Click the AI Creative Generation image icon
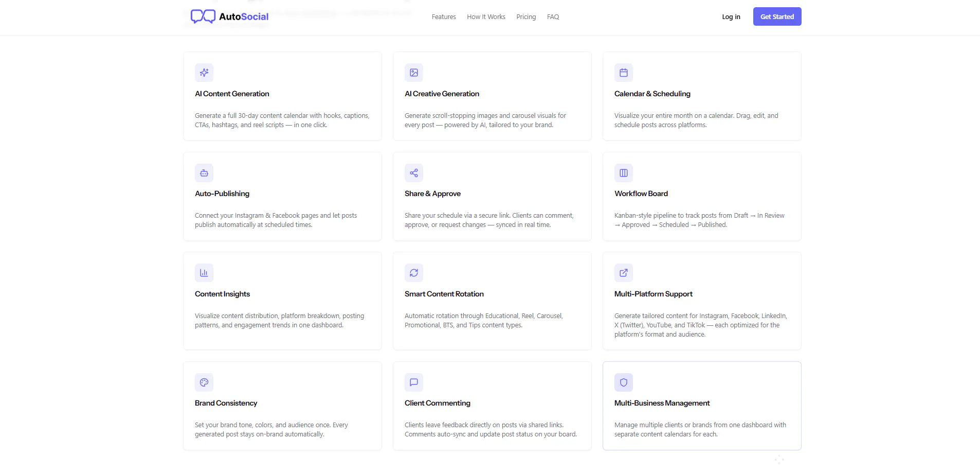 point(414,73)
